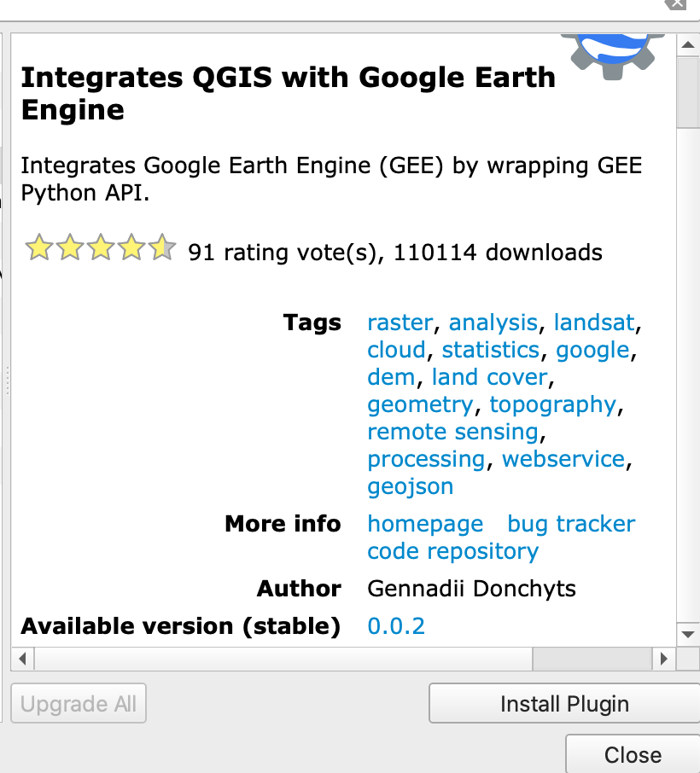Click the vertical scrollbar up arrow

tap(688, 44)
